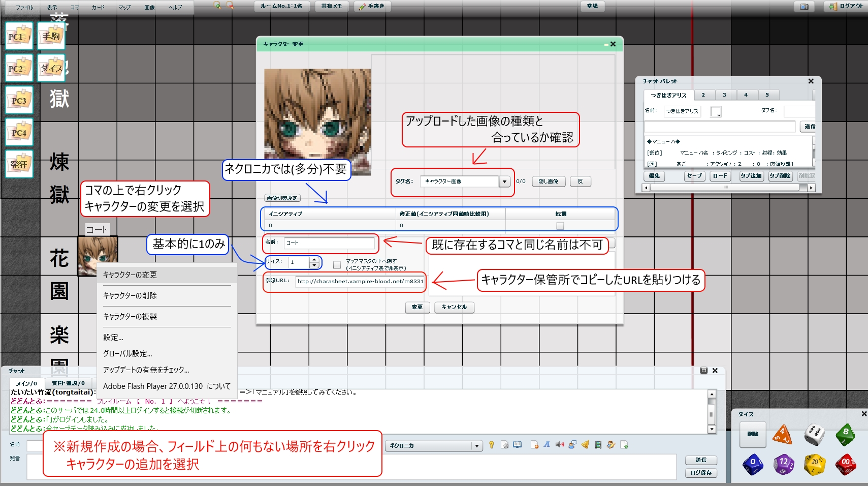Open the 表示 menu
The height and width of the screenshot is (486, 868).
coord(52,8)
